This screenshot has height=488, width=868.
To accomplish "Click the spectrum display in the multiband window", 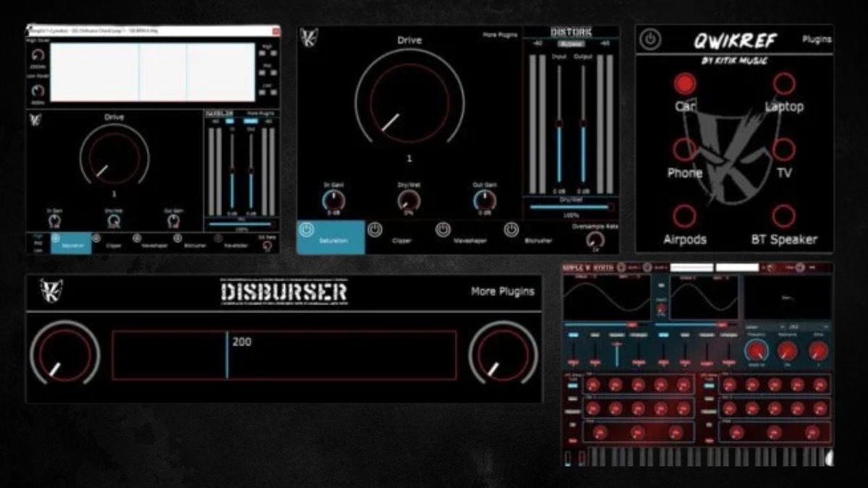I will [153, 72].
